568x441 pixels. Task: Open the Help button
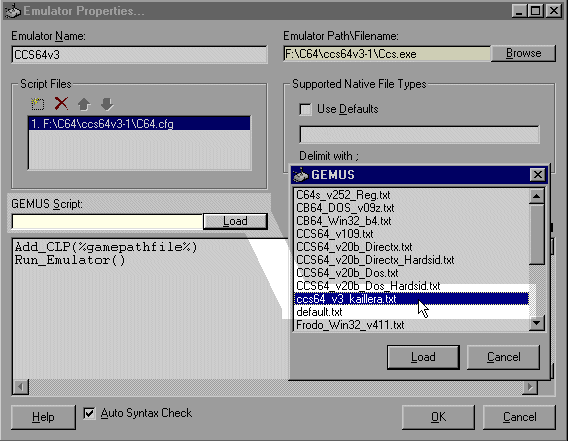click(x=43, y=417)
